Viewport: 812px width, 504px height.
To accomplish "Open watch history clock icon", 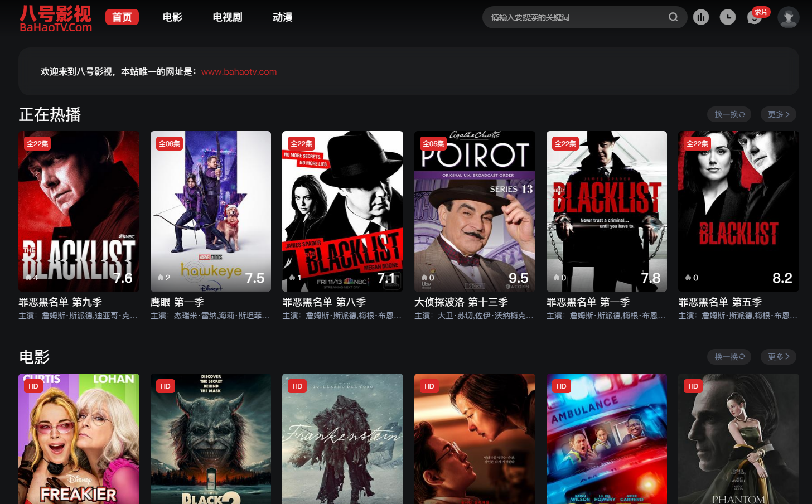I will click(728, 17).
